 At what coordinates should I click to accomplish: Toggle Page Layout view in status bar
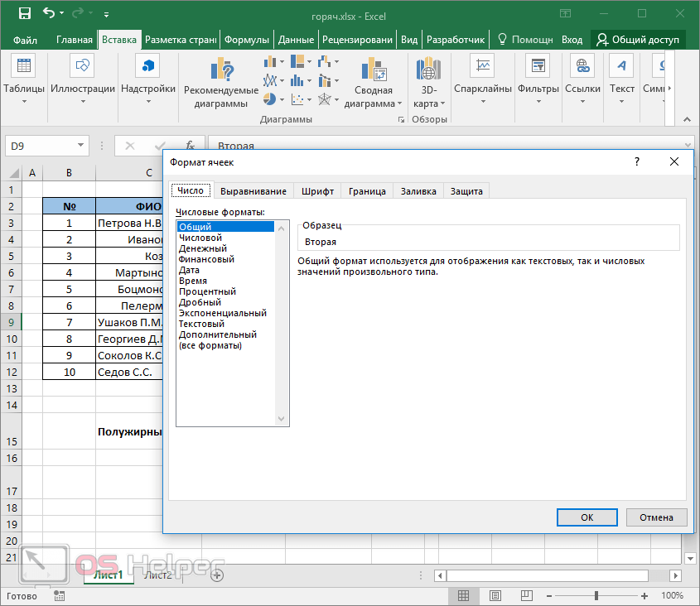point(495,596)
